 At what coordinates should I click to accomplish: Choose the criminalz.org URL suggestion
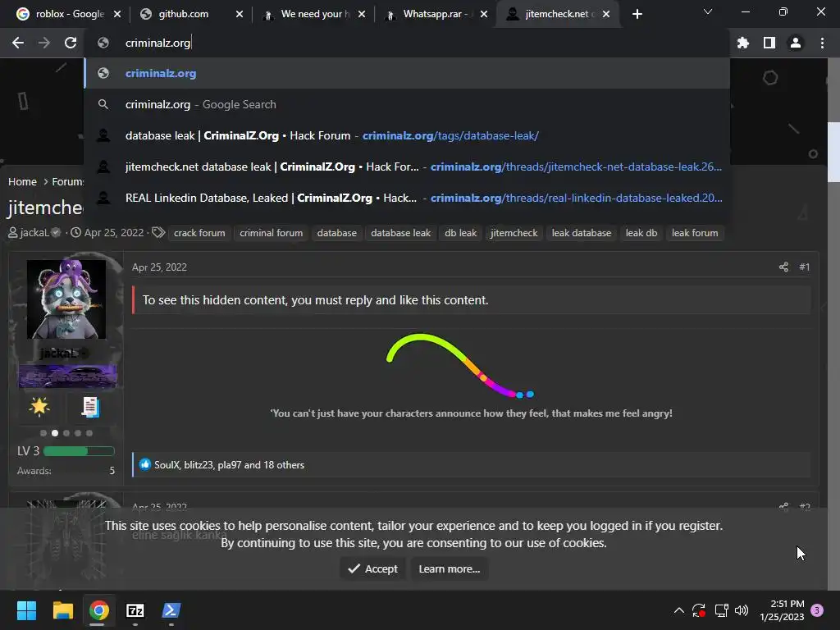[407, 73]
